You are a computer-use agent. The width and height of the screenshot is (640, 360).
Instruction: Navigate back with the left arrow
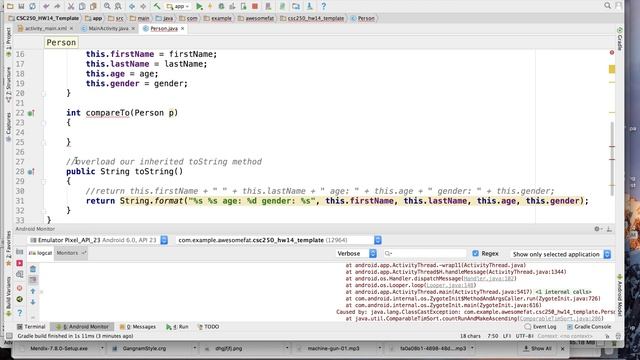click(x=132, y=6)
